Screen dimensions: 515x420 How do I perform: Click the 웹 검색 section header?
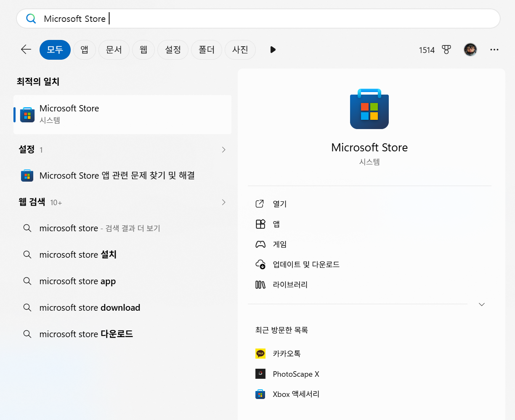pyautogui.click(x=32, y=202)
